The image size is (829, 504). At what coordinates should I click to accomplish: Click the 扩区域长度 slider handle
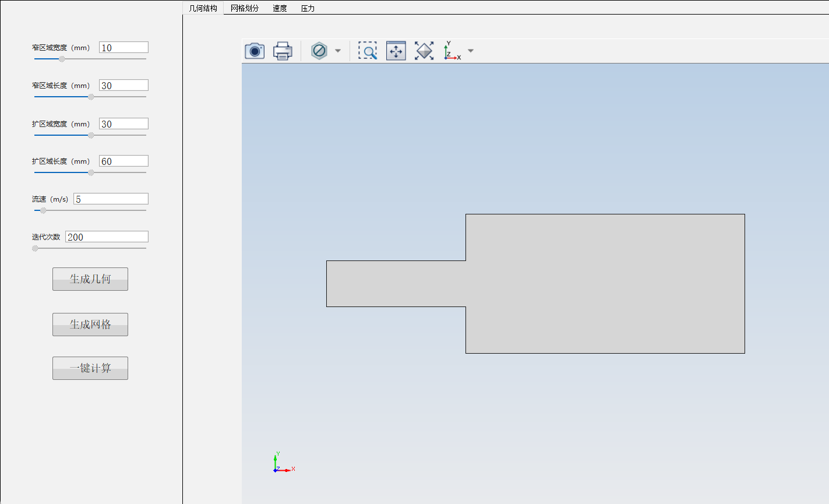coord(91,172)
